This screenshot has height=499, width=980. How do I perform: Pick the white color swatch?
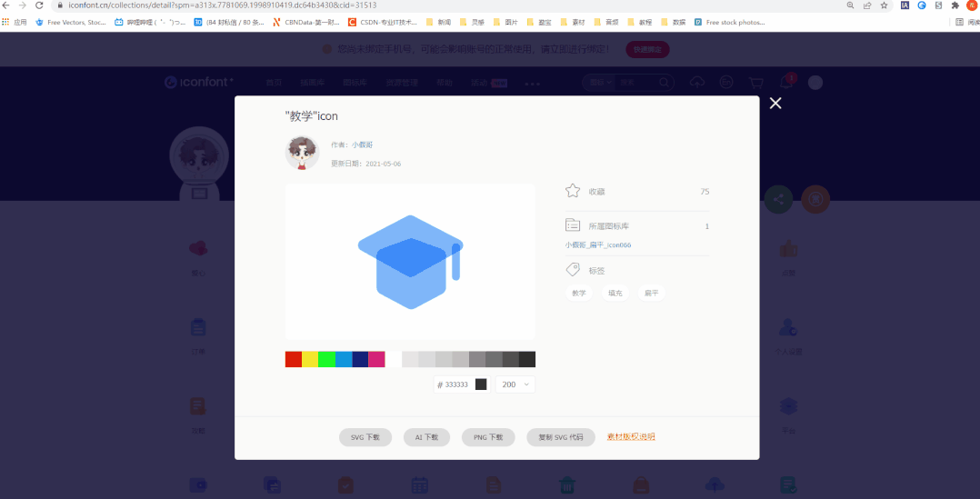pyautogui.click(x=394, y=360)
